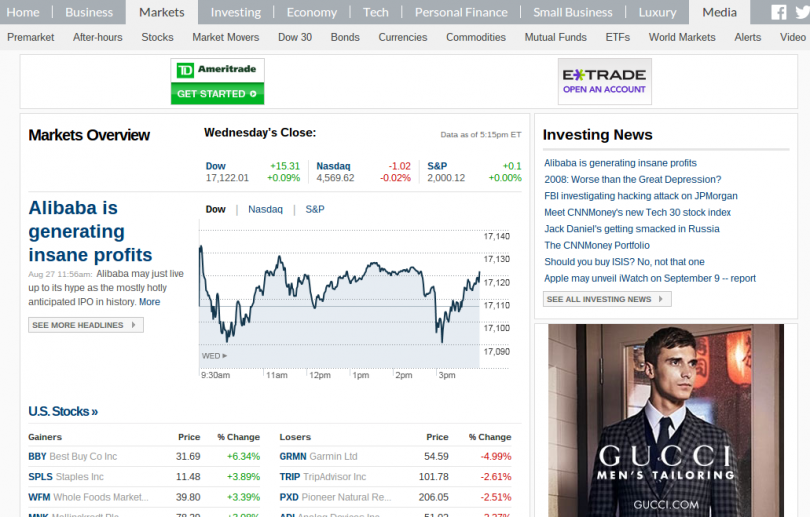This screenshot has width=810, height=517.
Task: Go to the After-hours submenu
Action: (98, 37)
